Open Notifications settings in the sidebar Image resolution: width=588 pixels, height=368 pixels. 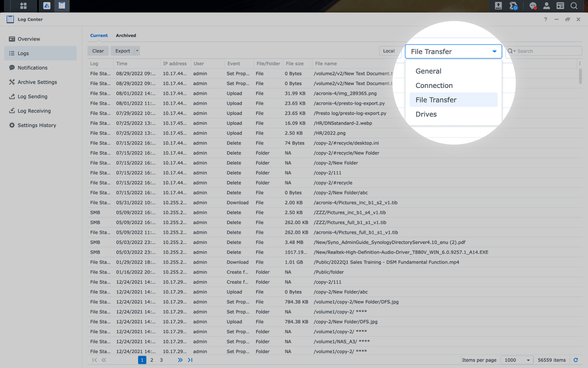[x=32, y=67]
